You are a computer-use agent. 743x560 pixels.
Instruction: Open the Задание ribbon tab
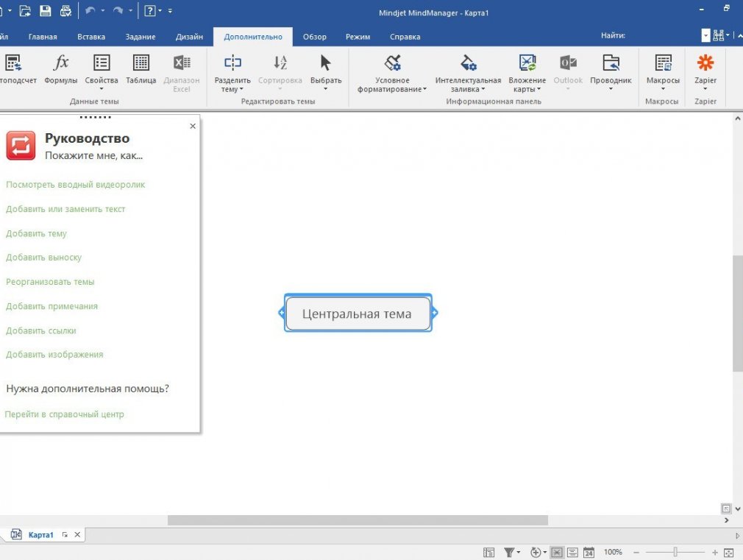pyautogui.click(x=141, y=37)
